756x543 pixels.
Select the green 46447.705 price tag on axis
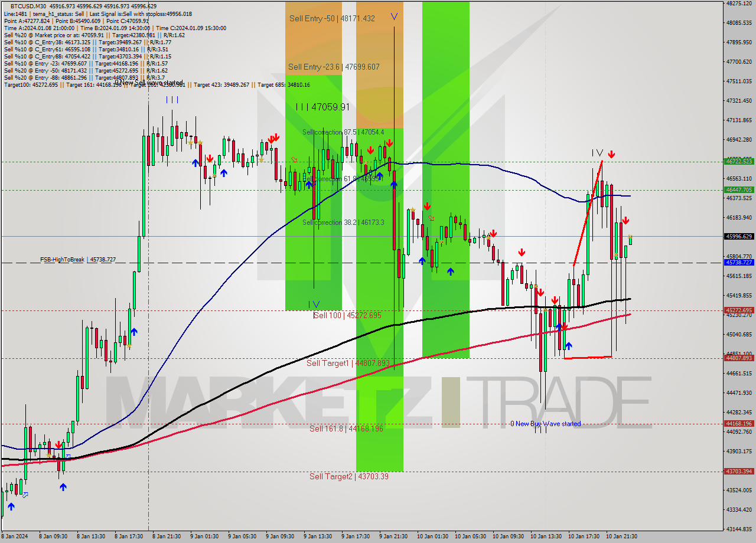tap(738, 189)
